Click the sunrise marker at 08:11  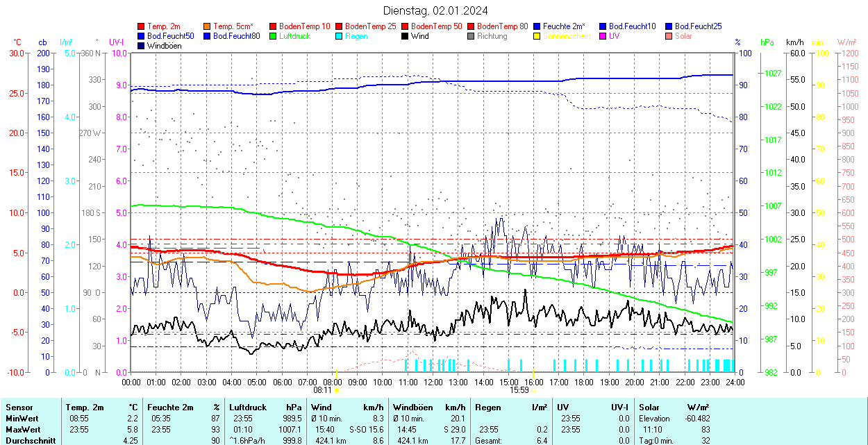(336, 390)
